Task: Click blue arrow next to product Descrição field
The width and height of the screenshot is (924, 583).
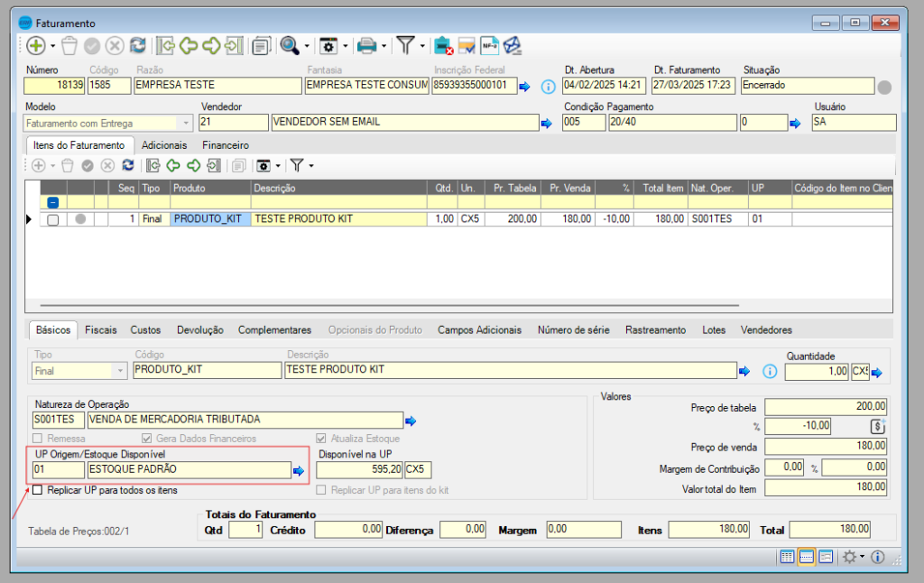Action: 744,372
